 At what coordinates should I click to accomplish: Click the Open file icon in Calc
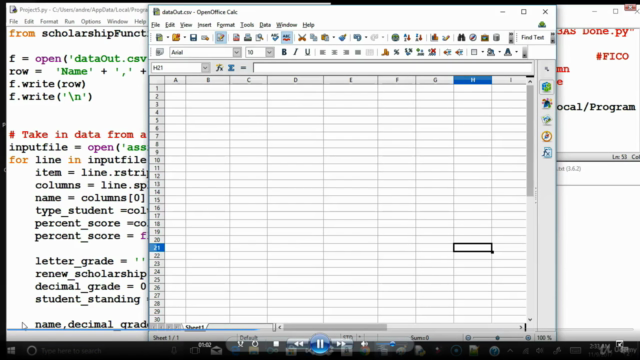pyautogui.click(x=176, y=38)
